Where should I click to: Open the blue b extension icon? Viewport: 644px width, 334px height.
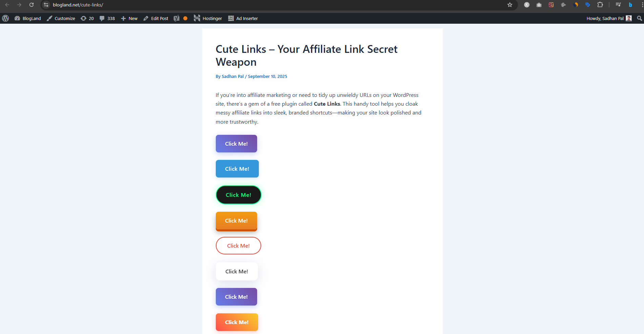tap(630, 5)
